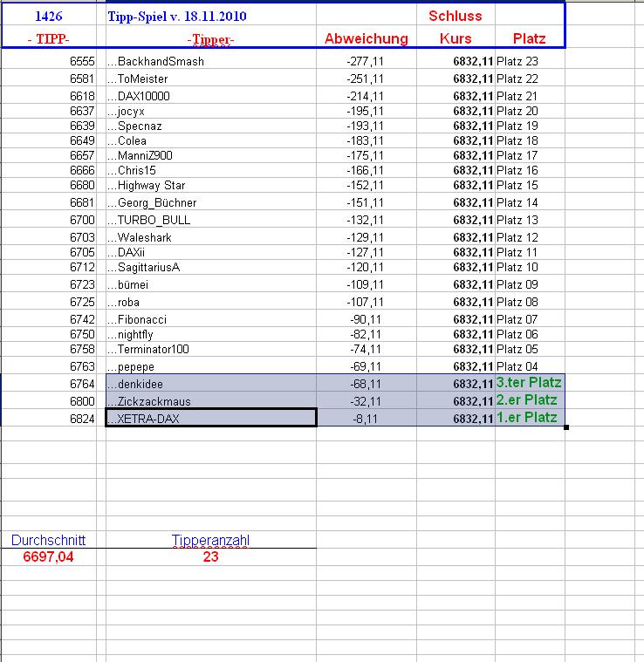Image resolution: width=644 pixels, height=662 pixels.
Task: Select the tipper cell '...Specnaz'
Action: (210, 126)
